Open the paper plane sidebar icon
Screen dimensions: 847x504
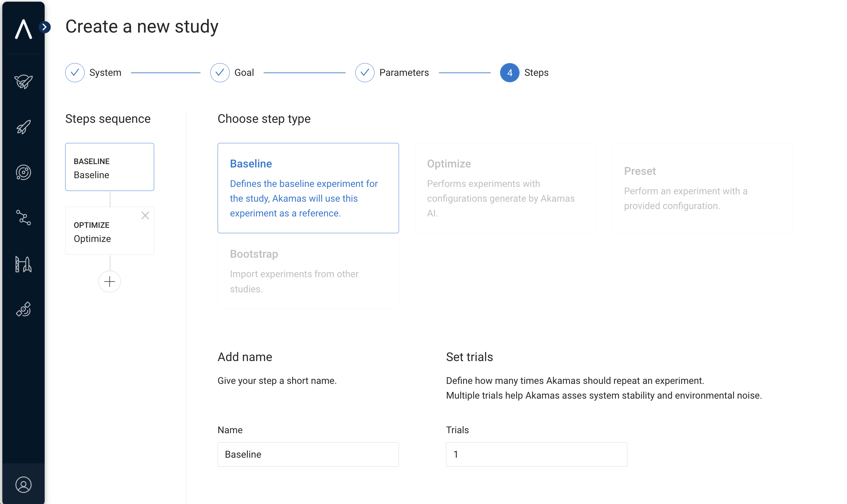click(x=24, y=82)
